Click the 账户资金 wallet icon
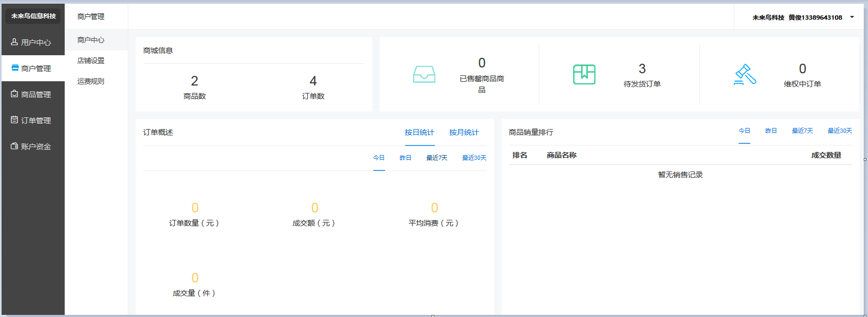This screenshot has height=317, width=868. (14, 146)
